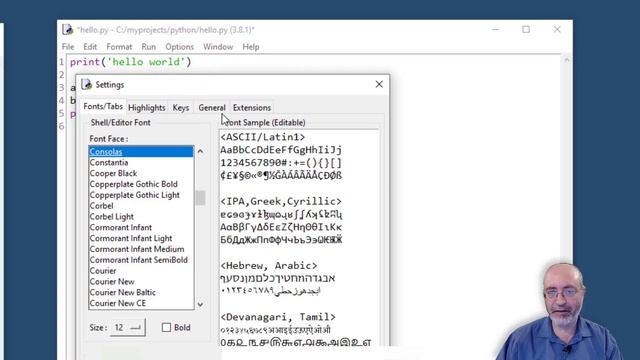Click the IDLE icon in hello.py title bar

tap(68, 30)
